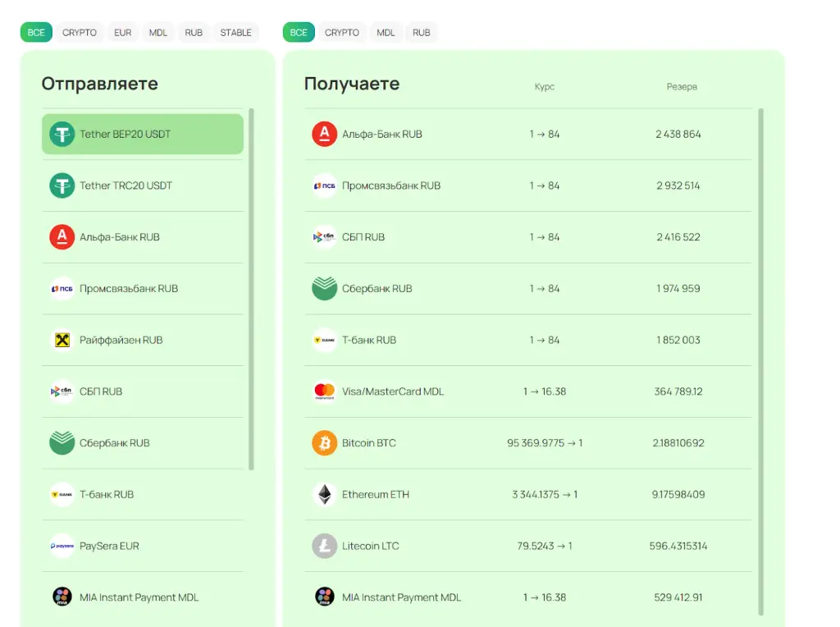Click MIA Instant Payment logo in Отправляете list
The width and height of the screenshot is (840, 627).
pos(62,597)
